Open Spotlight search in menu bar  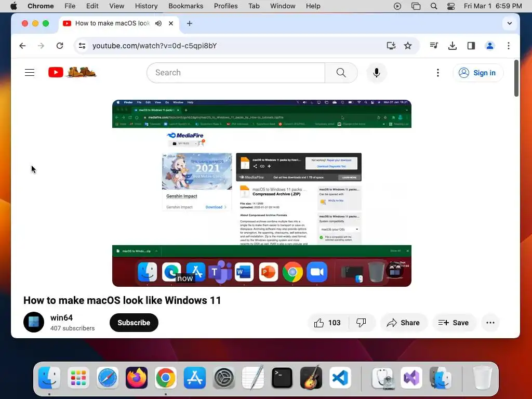point(434,6)
